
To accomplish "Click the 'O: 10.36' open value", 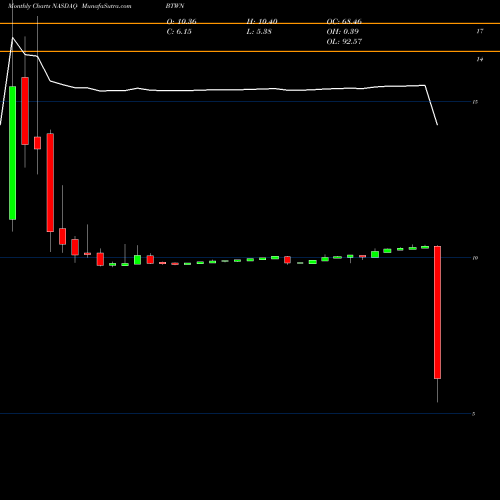I will point(181,21).
